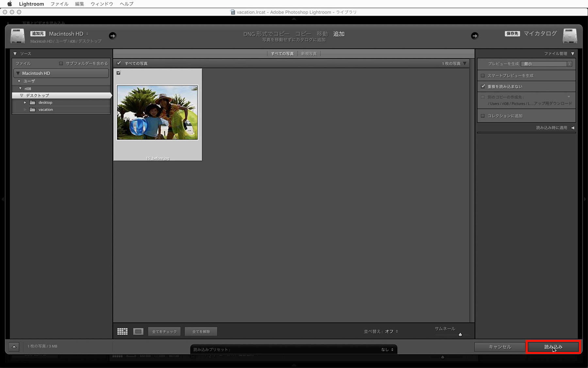Click the 保存先 マイカタログ destination label
The image size is (588, 368).
(x=531, y=33)
